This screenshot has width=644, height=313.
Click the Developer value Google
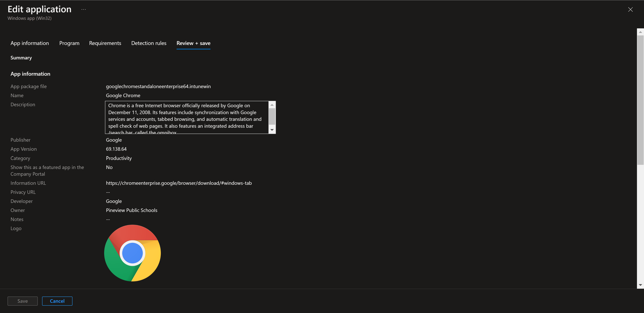point(114,201)
